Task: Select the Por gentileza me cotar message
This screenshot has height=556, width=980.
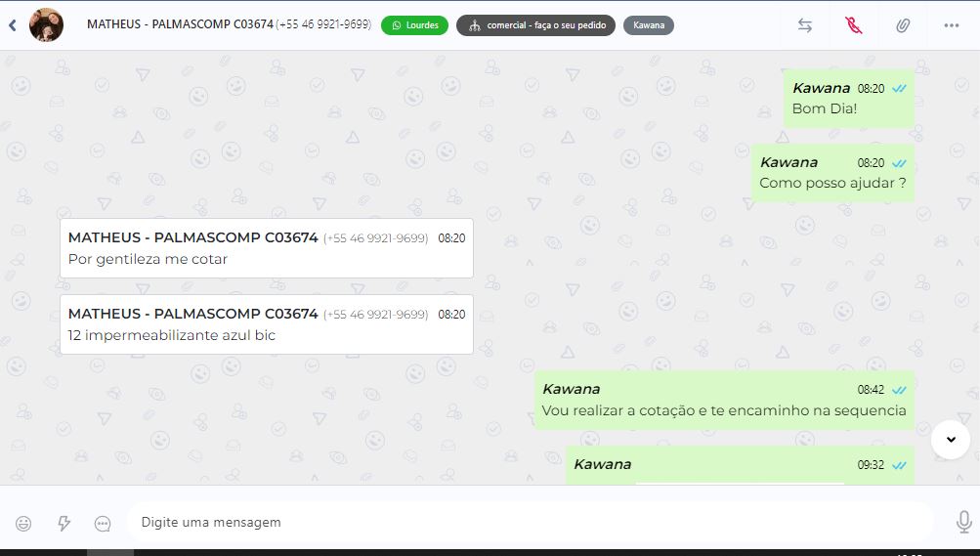Action: click(266, 248)
